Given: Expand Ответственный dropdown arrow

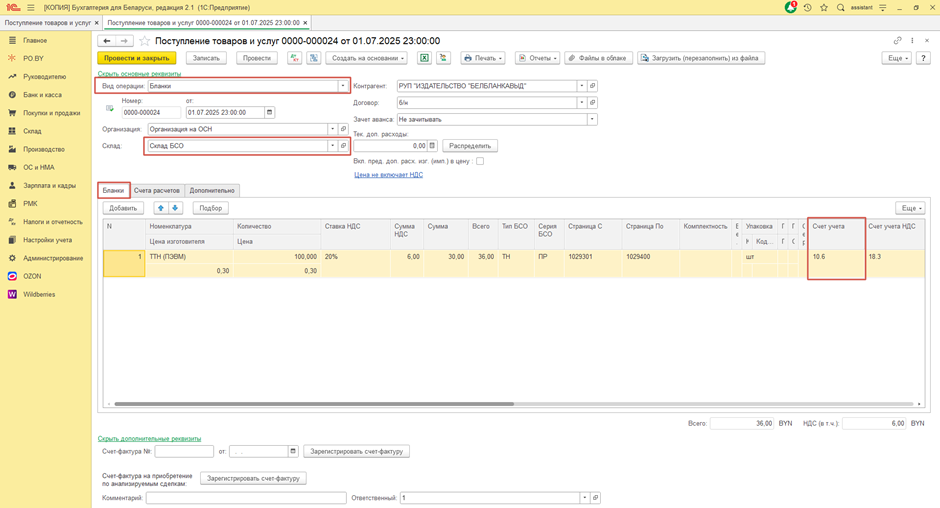Looking at the screenshot, I should point(585,498).
